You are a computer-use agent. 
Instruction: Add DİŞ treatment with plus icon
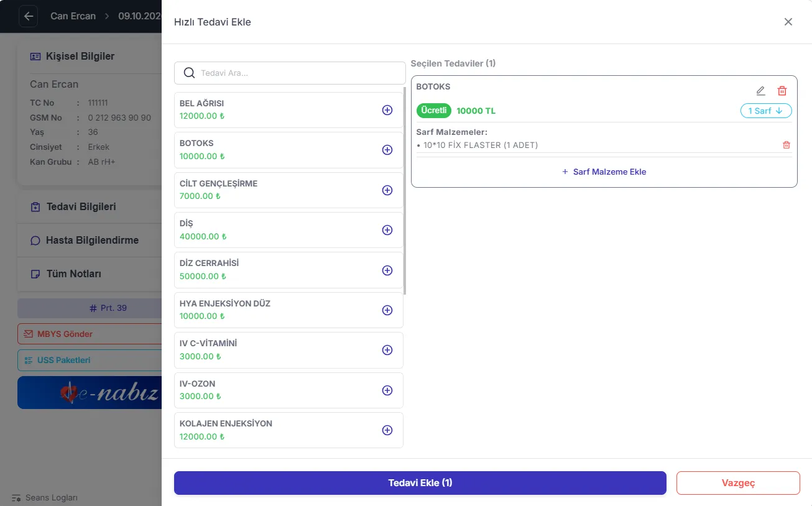tap(387, 230)
